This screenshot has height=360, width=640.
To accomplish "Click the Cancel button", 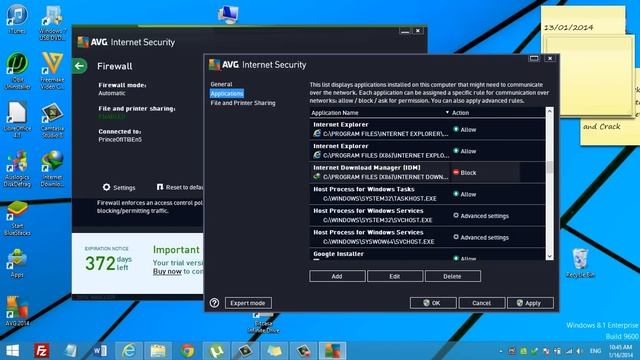I will click(x=482, y=303).
